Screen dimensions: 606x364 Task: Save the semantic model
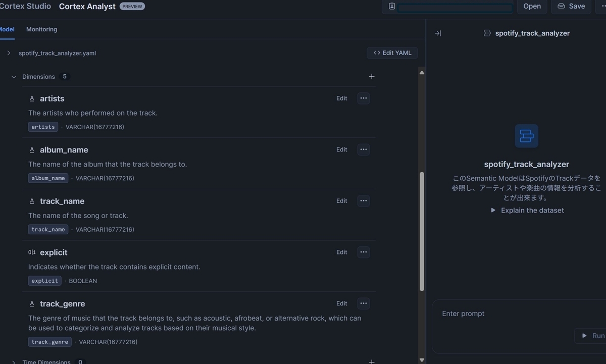pos(571,6)
